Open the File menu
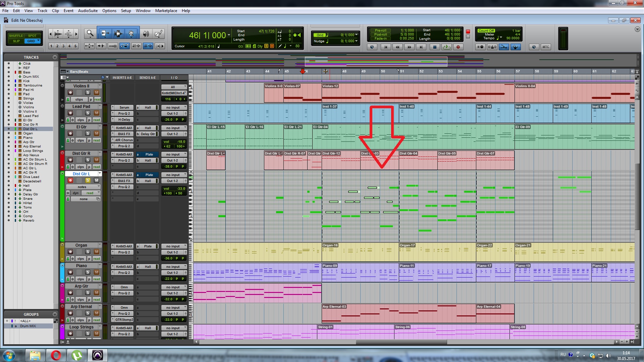 [5, 11]
